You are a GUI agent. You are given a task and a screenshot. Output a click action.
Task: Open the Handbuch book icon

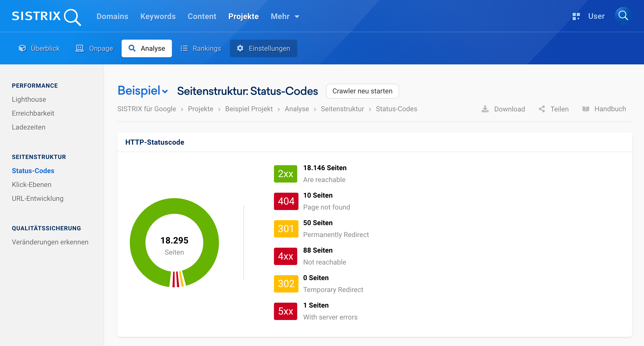coord(586,109)
